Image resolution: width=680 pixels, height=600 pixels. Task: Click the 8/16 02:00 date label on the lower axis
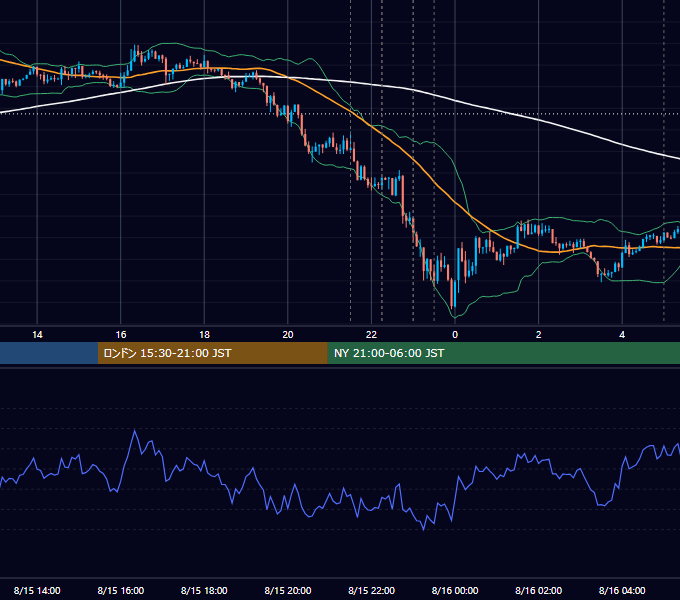tap(539, 590)
